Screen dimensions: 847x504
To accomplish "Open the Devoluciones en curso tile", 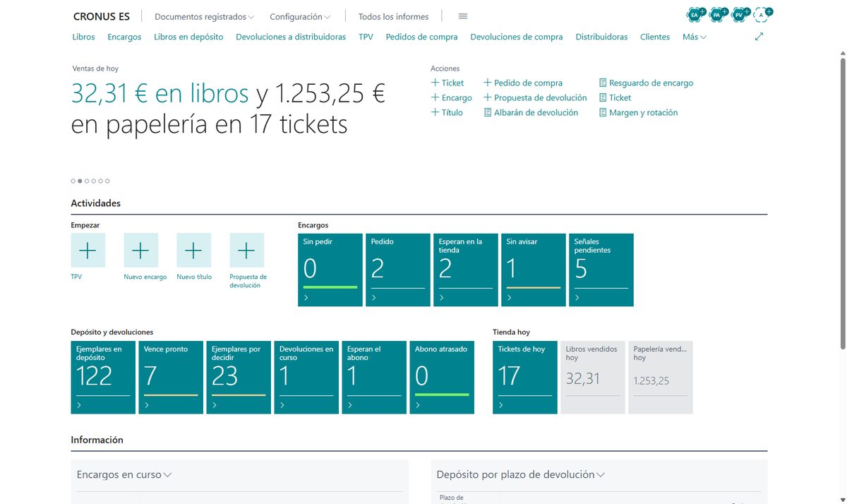I will point(306,377).
